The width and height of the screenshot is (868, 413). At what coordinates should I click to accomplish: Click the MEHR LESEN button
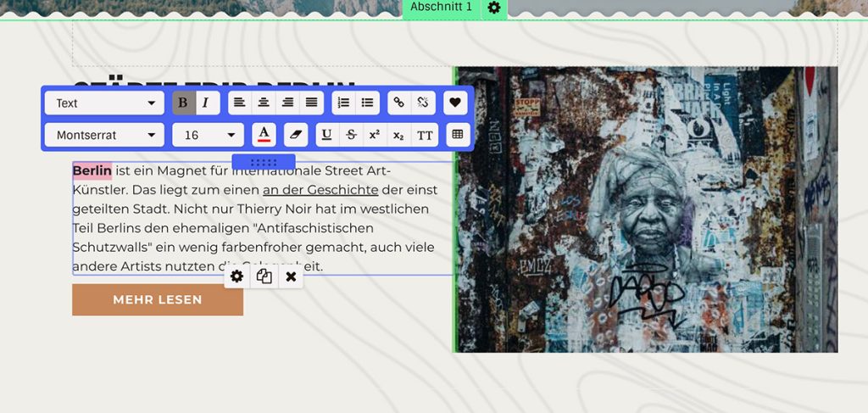click(x=158, y=299)
